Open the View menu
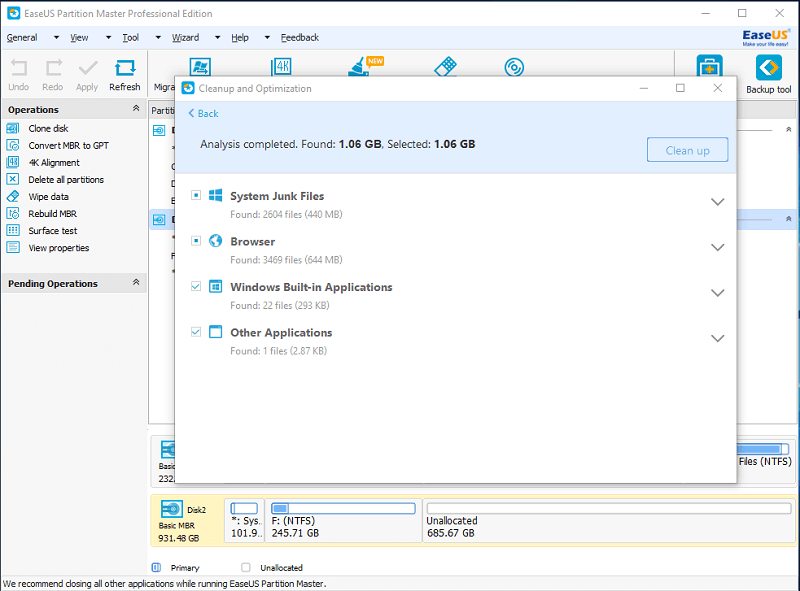The height and width of the screenshot is (591, 800). pyautogui.click(x=79, y=37)
